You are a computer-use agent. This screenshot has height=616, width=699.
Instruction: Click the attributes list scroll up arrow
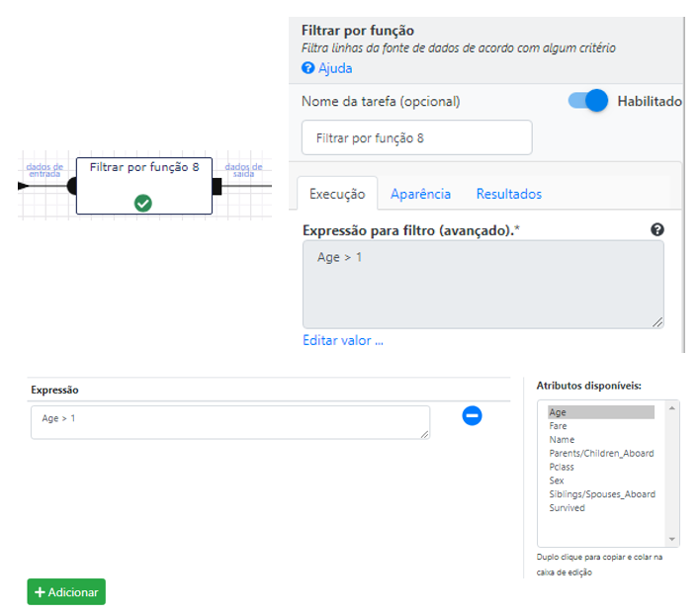(671, 408)
